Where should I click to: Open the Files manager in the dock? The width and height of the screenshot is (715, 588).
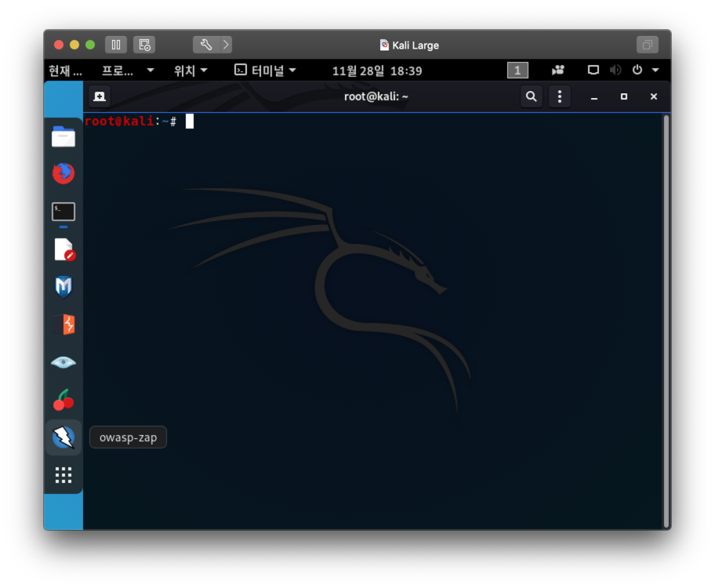(x=64, y=136)
